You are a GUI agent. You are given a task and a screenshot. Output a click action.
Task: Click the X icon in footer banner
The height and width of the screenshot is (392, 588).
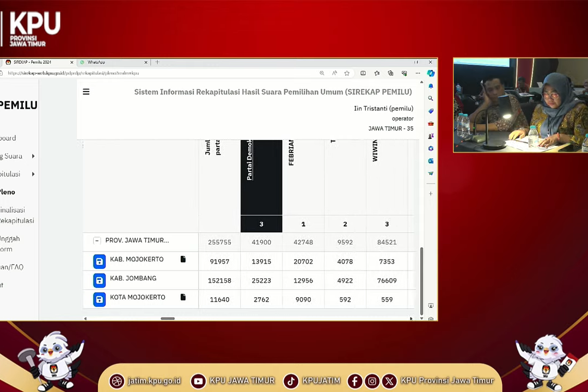(389, 381)
